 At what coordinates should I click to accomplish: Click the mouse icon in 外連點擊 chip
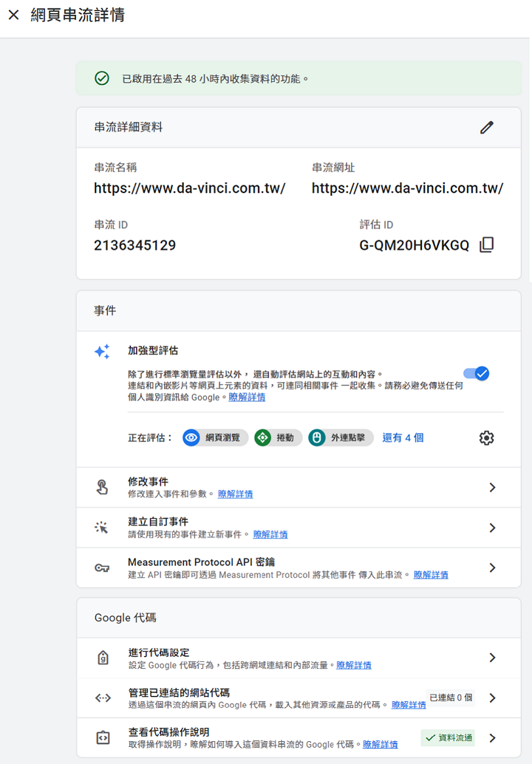tap(317, 437)
